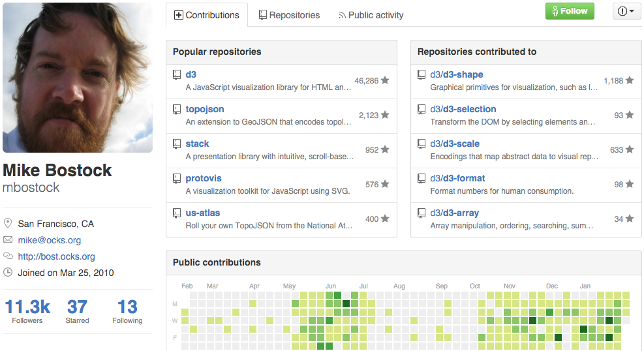Screen dimensions: 644x351
Task: Open the d3/d3-shape repository
Action: coord(456,74)
